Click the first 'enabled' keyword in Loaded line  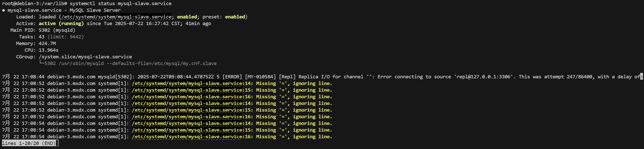(x=187, y=17)
